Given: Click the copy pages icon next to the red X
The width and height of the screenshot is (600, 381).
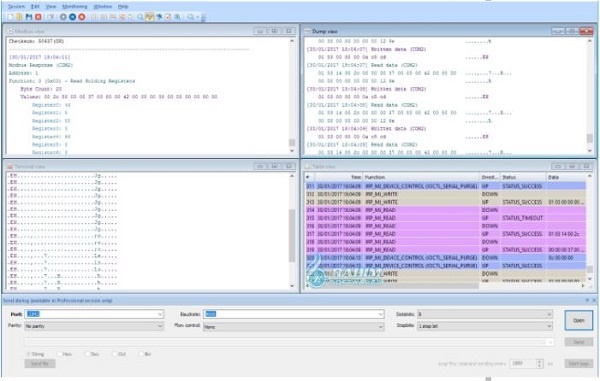Looking at the screenshot, I should 51,17.
